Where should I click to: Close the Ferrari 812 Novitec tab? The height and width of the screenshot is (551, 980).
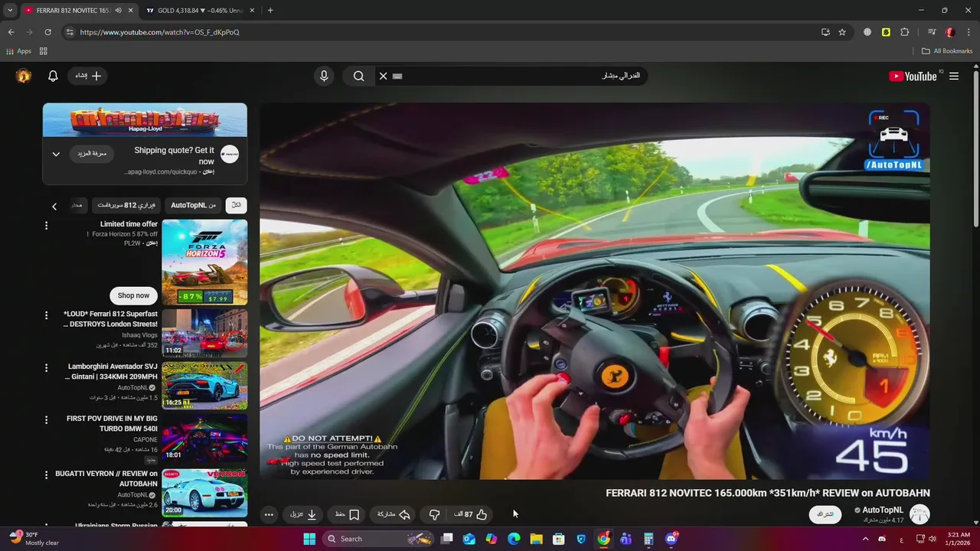(x=130, y=11)
